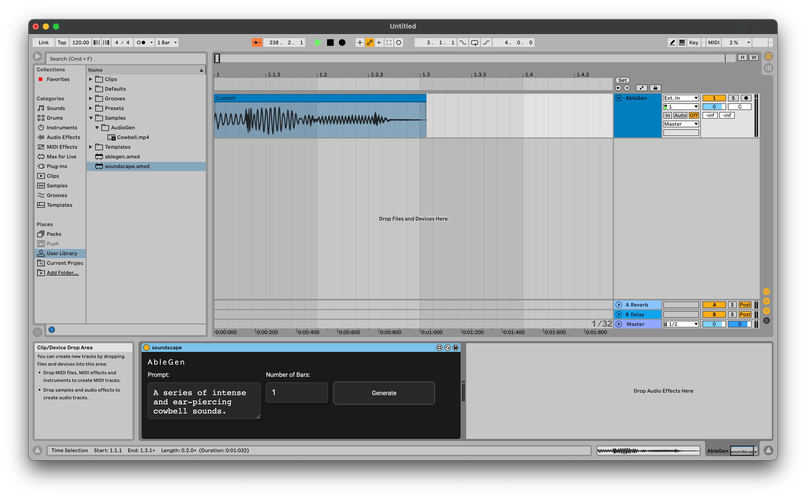
Task: Select the Cowbell audio clip waveform
Action: tap(320, 120)
